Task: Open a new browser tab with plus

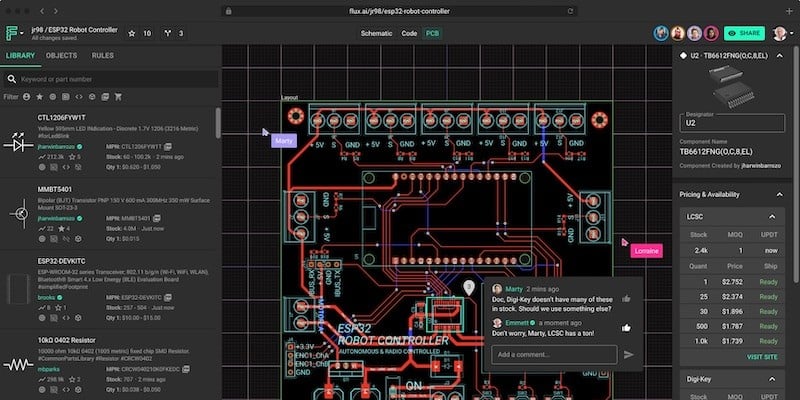Action: tap(789, 11)
